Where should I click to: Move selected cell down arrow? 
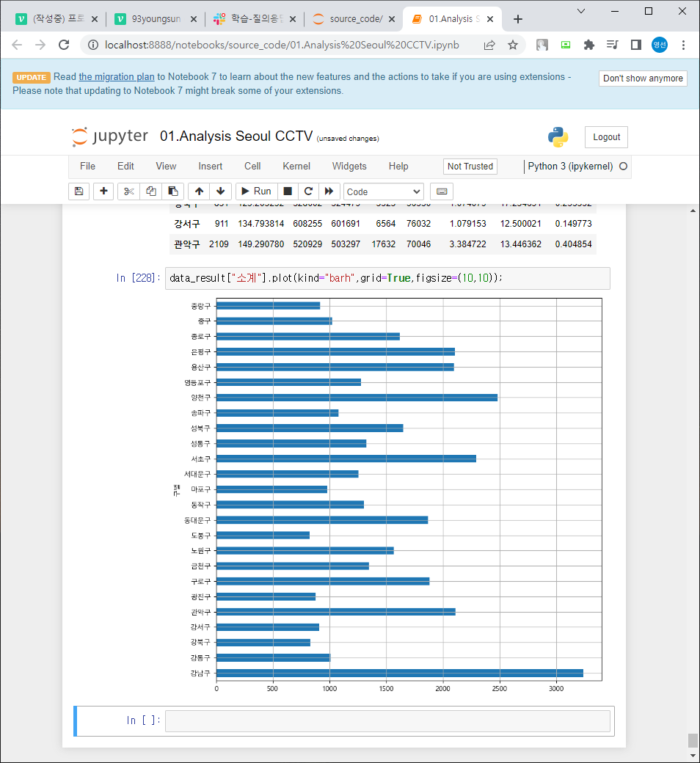[221, 191]
